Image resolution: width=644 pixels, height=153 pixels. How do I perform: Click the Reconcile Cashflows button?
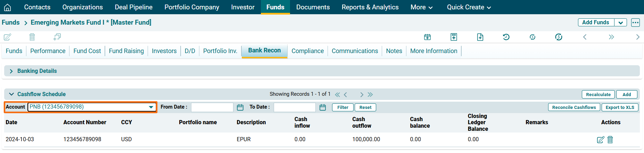574,108
